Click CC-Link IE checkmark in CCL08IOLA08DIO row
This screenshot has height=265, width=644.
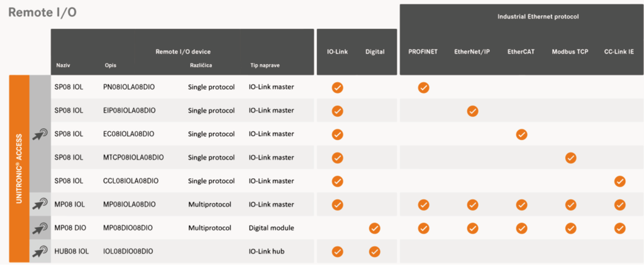[x=619, y=181]
